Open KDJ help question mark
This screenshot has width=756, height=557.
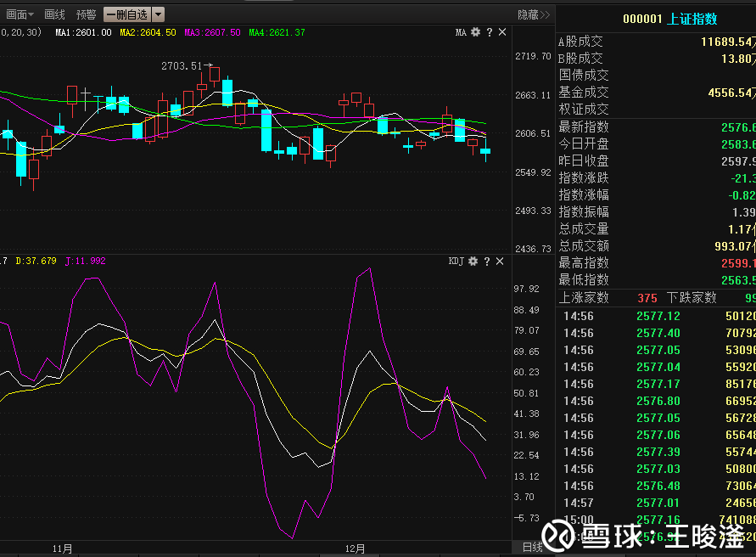click(x=487, y=262)
